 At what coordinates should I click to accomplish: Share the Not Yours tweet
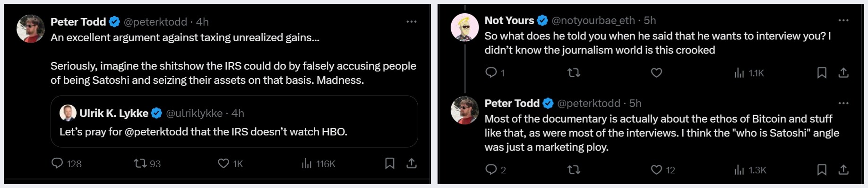843,72
